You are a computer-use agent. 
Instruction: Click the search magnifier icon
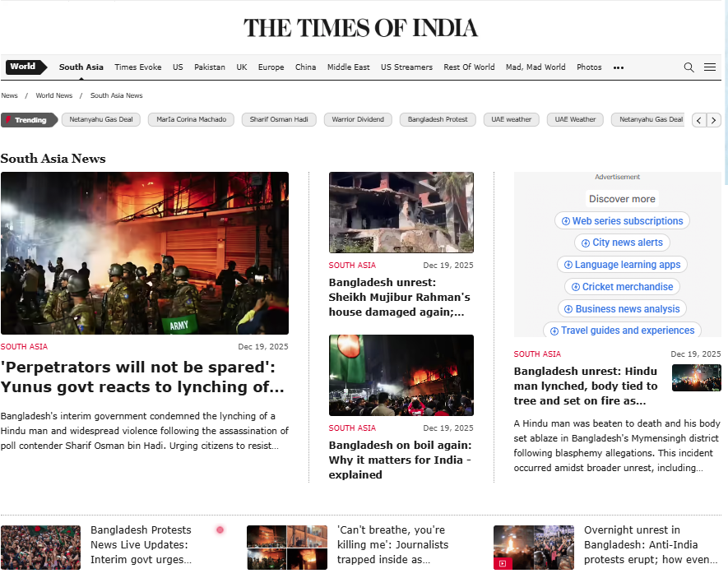coord(689,67)
